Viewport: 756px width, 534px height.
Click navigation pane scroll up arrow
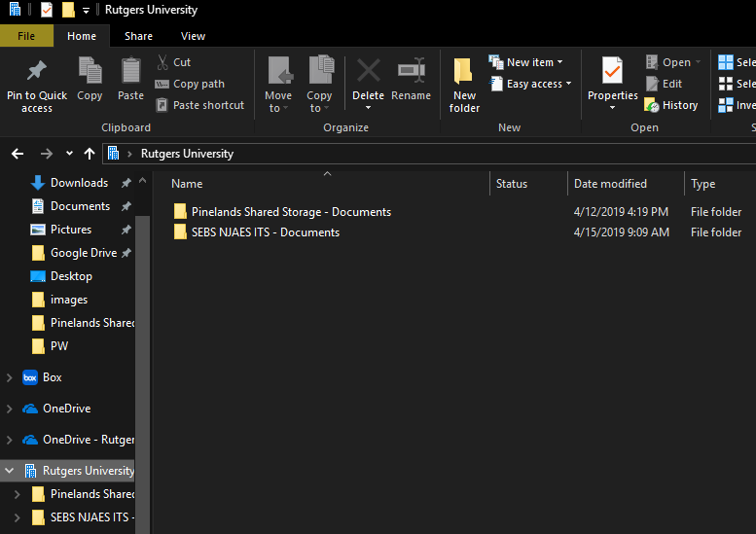pyautogui.click(x=142, y=181)
